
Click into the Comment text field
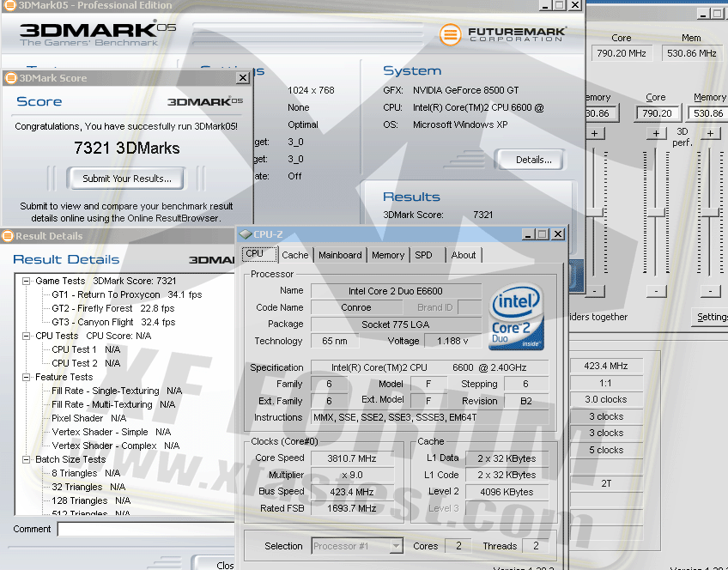(146, 529)
